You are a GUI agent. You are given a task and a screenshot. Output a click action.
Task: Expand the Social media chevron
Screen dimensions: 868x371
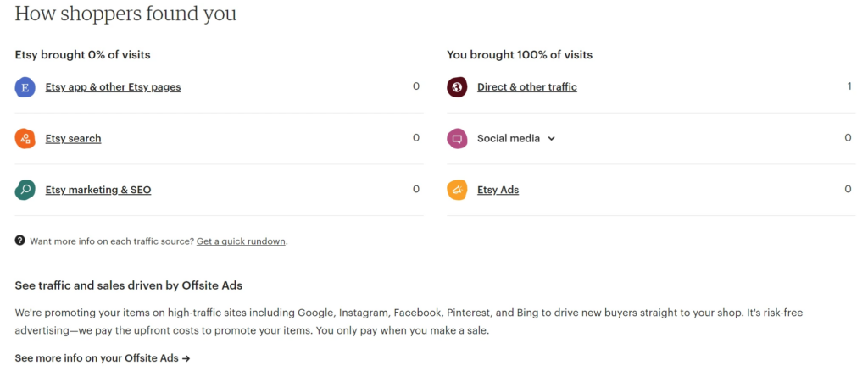[552, 139]
